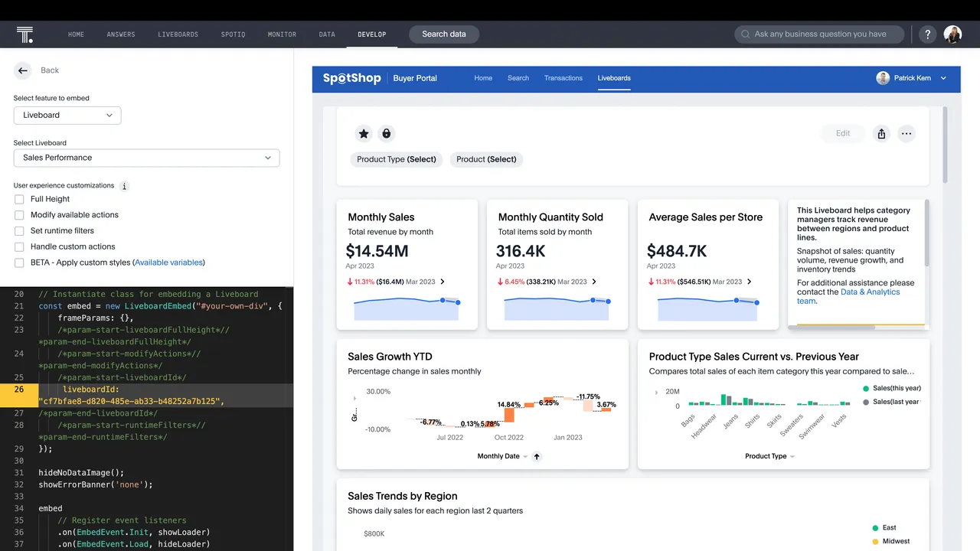Click Back text in left panel
This screenshot has width=980, height=551.
[50, 70]
